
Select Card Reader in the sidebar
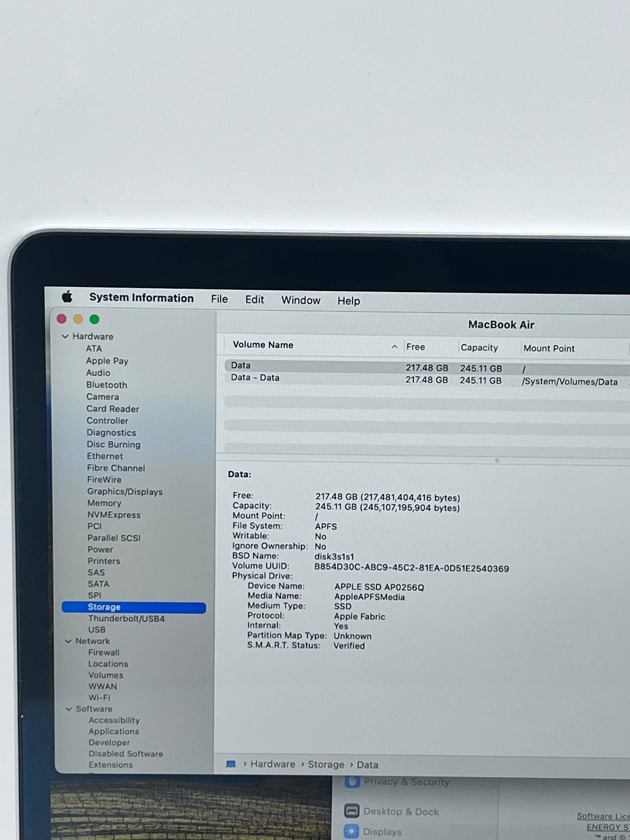coord(112,409)
